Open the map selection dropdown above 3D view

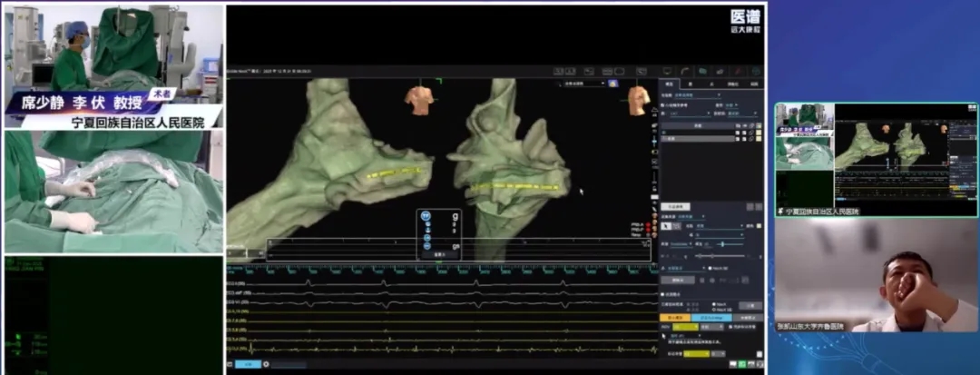(x=584, y=84)
